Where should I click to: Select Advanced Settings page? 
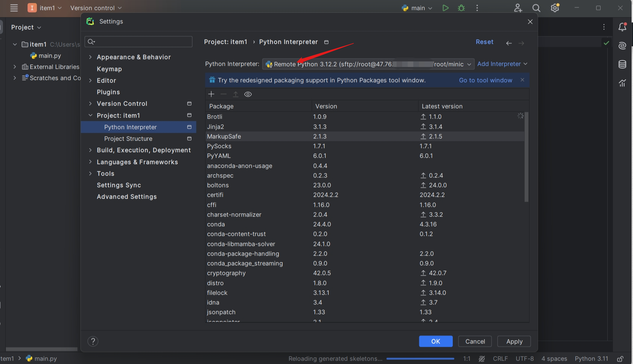coord(127,197)
